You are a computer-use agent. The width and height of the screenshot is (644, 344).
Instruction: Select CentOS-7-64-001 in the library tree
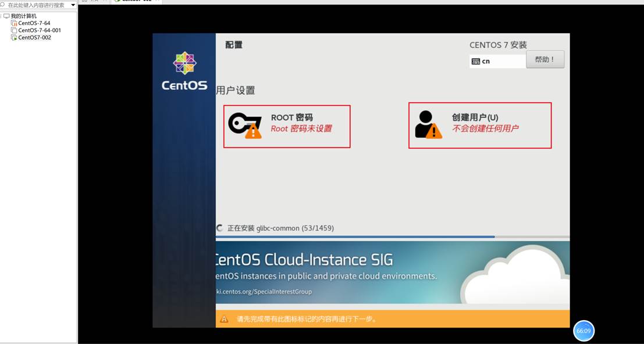(40, 30)
